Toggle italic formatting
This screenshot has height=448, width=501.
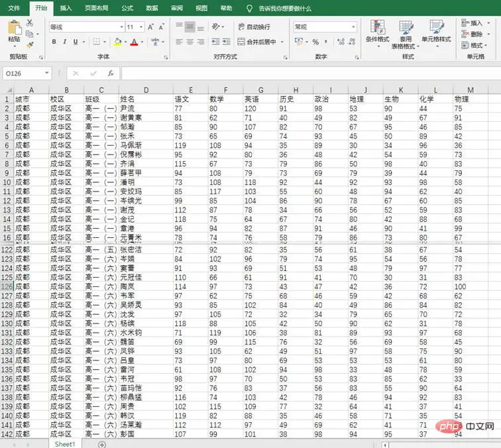tap(65, 42)
